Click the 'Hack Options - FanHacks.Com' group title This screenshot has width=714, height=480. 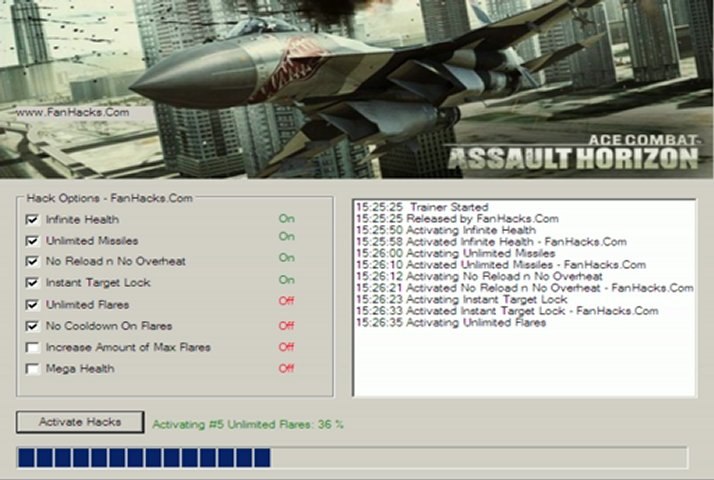(x=109, y=198)
